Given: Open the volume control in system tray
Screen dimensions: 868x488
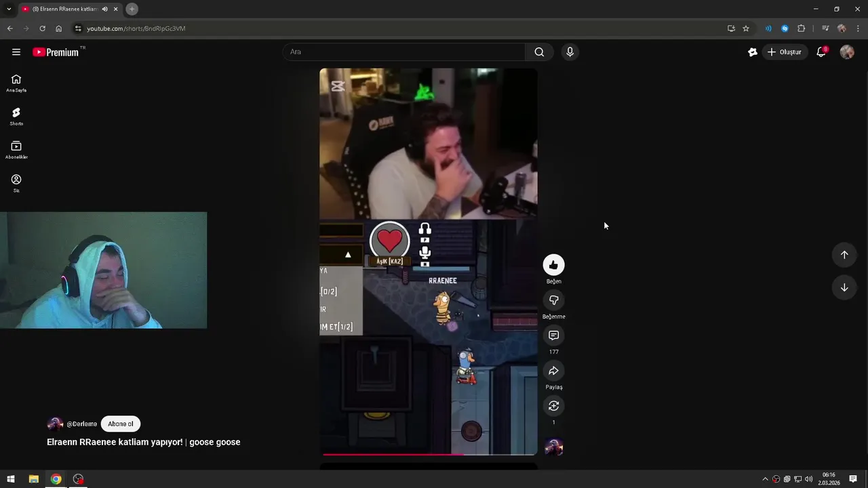Looking at the screenshot, I should coord(808,479).
